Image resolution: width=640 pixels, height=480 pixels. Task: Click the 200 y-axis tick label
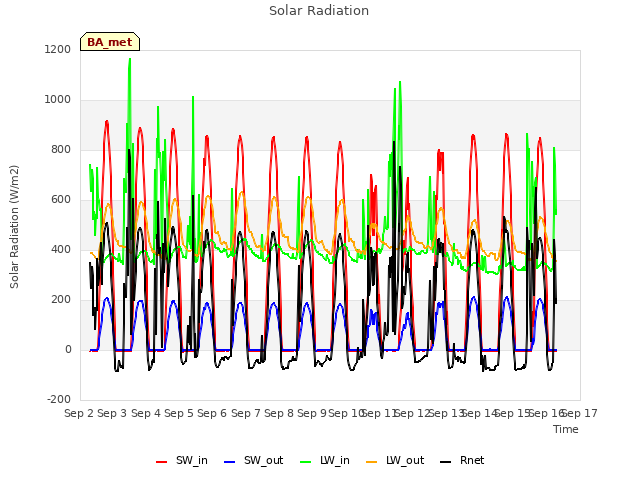tap(61, 300)
